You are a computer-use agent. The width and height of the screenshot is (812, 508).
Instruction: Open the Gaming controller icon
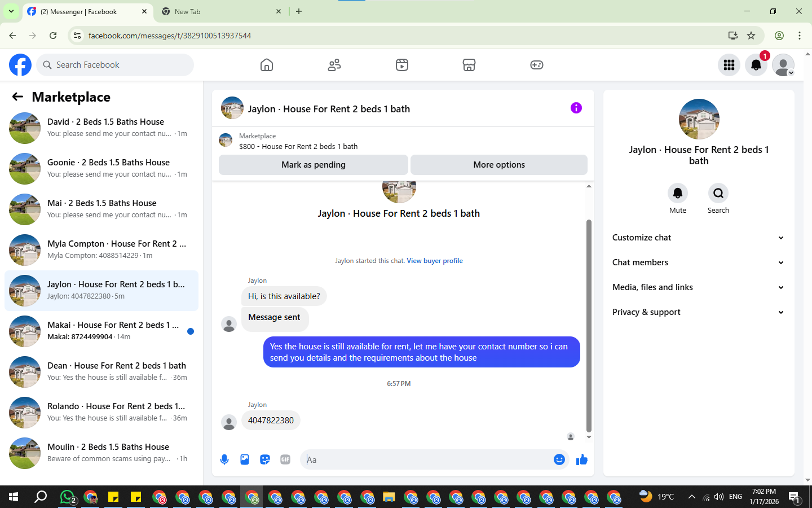click(x=537, y=65)
